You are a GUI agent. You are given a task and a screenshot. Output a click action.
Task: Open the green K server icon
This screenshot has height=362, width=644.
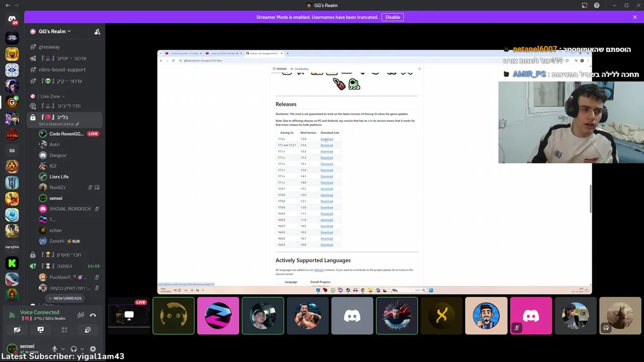(x=12, y=263)
